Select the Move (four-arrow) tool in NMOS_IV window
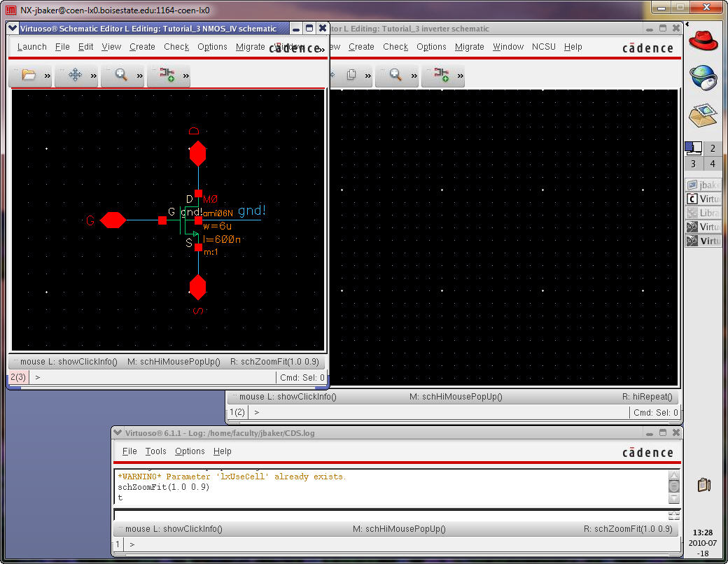 pyautogui.click(x=75, y=75)
